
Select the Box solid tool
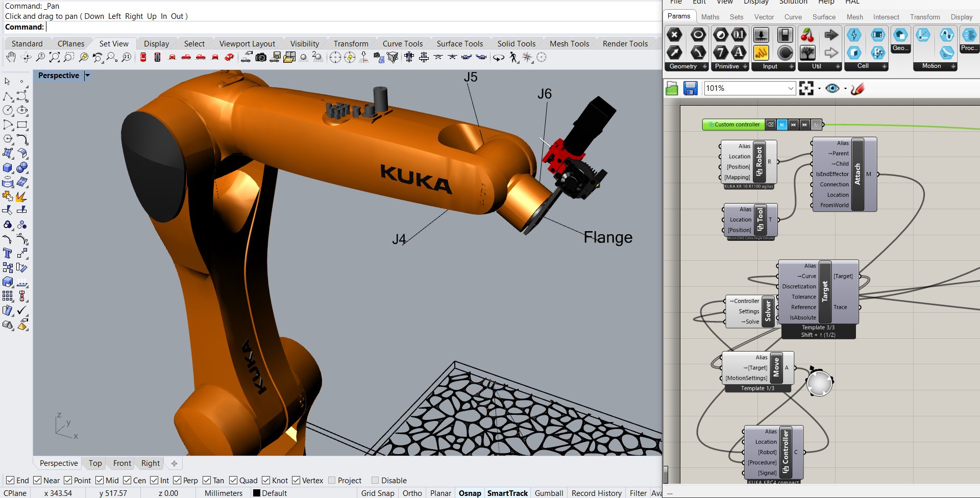coord(8,168)
